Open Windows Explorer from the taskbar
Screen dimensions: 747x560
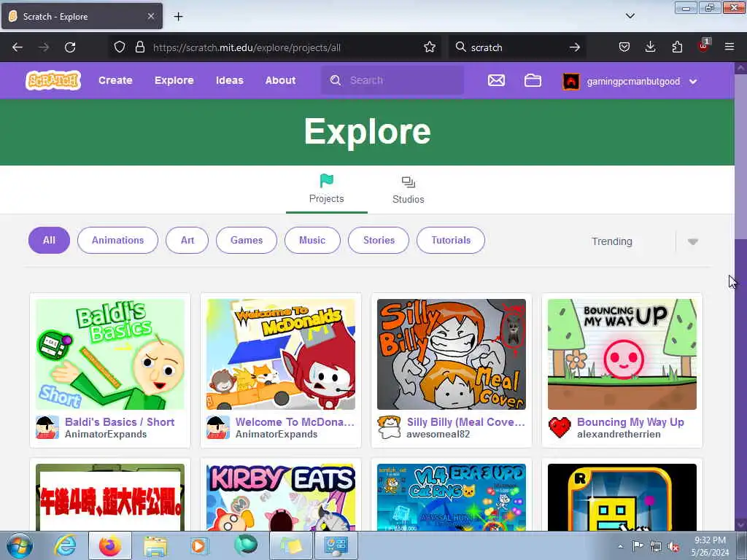point(155,546)
